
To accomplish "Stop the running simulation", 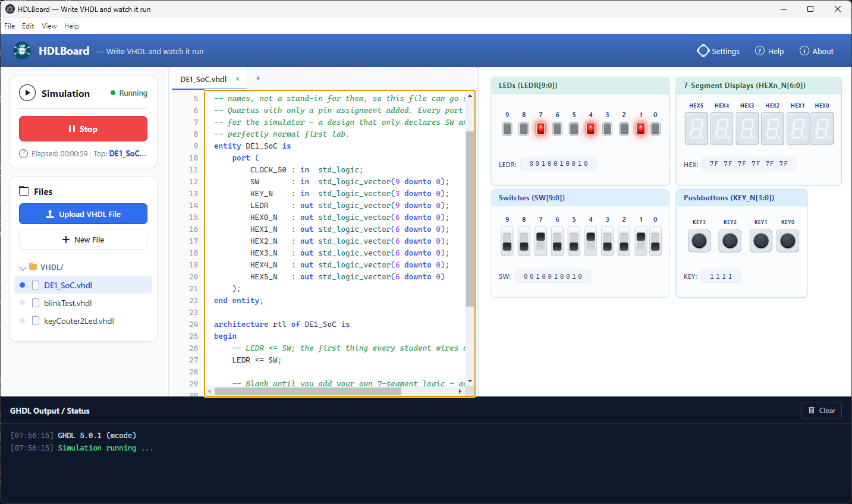I will tap(83, 129).
